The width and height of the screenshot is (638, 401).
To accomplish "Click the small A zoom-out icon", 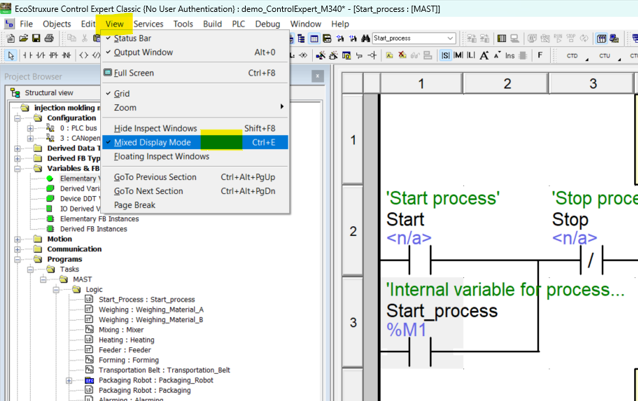I will pyautogui.click(x=497, y=55).
